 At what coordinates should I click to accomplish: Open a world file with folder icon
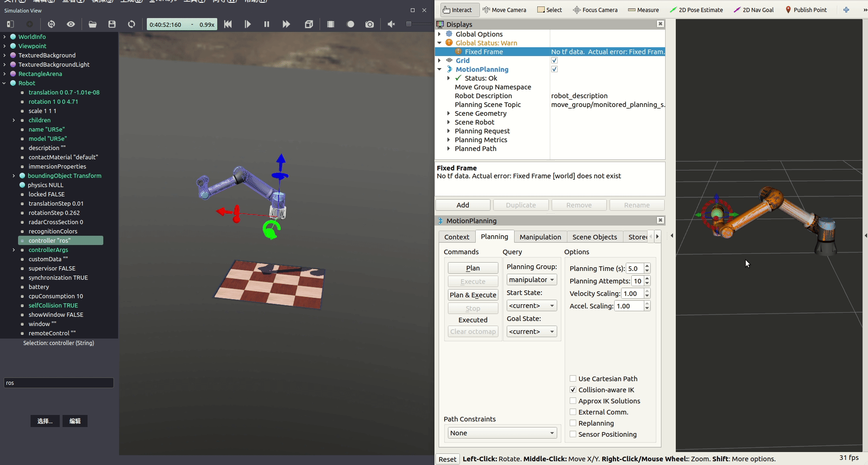tap(93, 24)
